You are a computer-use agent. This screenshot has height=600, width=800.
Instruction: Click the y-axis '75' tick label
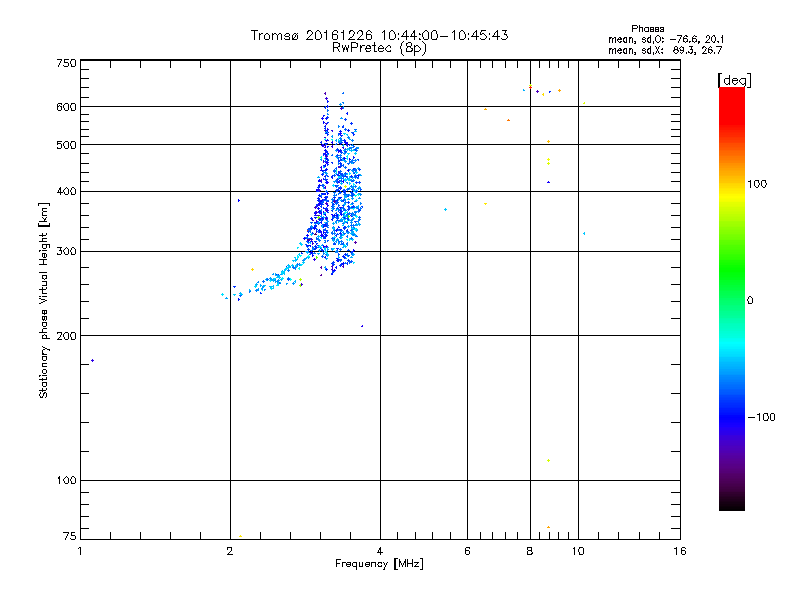(70, 536)
